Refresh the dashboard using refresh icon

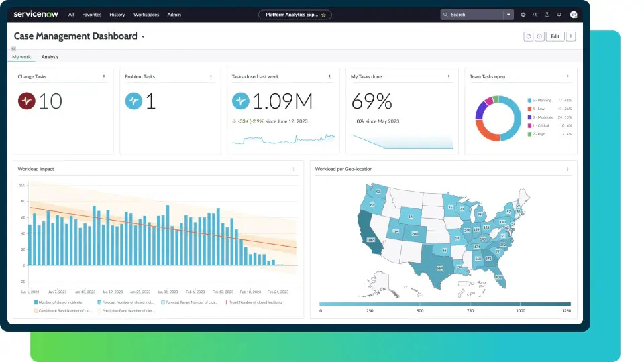coord(528,36)
